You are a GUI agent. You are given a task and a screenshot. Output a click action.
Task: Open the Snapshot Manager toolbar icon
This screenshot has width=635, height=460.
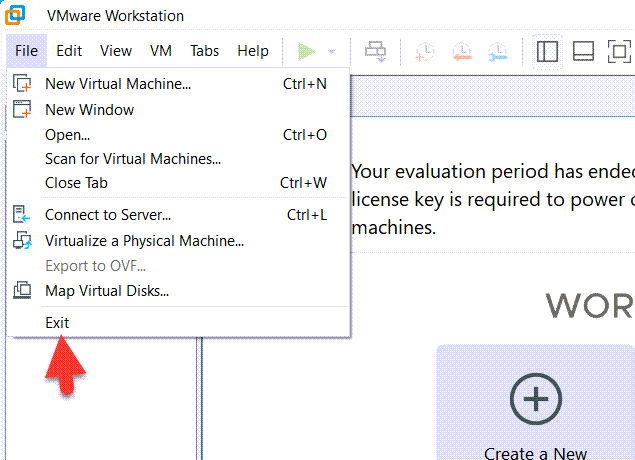pos(497,51)
